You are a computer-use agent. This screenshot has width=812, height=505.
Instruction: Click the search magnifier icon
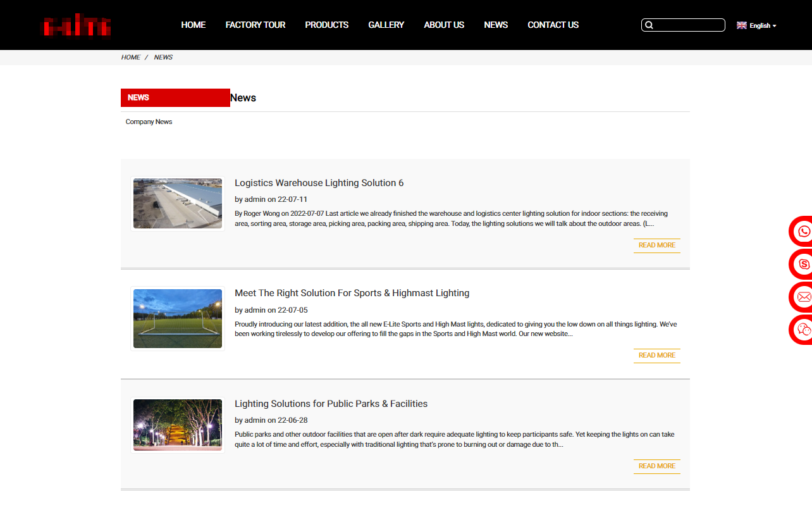[649, 25]
